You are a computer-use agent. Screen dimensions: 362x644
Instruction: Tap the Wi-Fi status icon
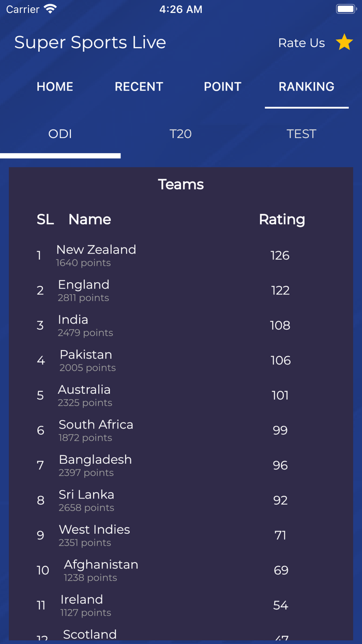click(x=50, y=9)
